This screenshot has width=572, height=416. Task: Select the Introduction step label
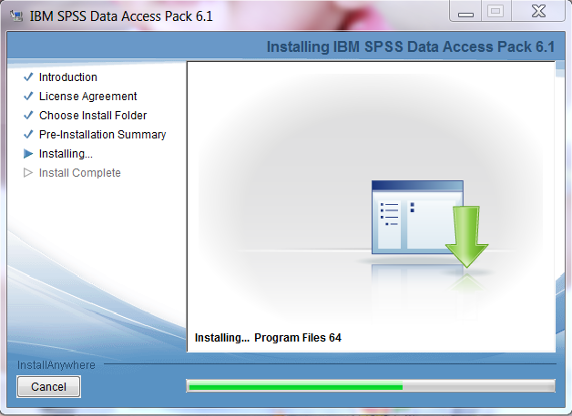[x=68, y=77]
